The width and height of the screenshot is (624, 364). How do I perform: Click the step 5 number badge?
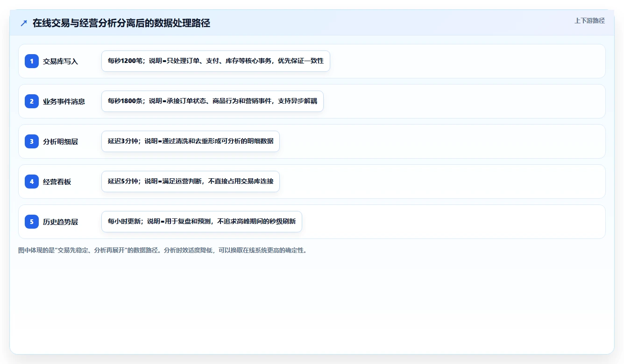point(32,222)
